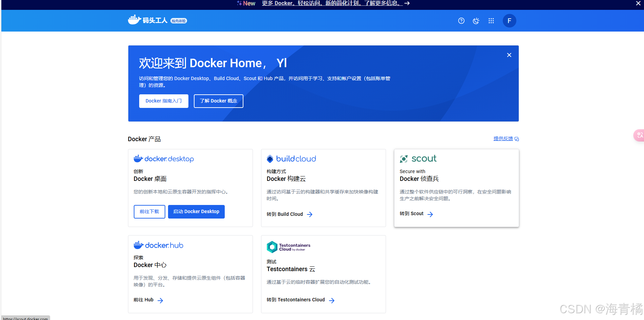Click the arrow next to 转到 Testcontainers Cloud
This screenshot has height=320, width=644.
click(332, 300)
